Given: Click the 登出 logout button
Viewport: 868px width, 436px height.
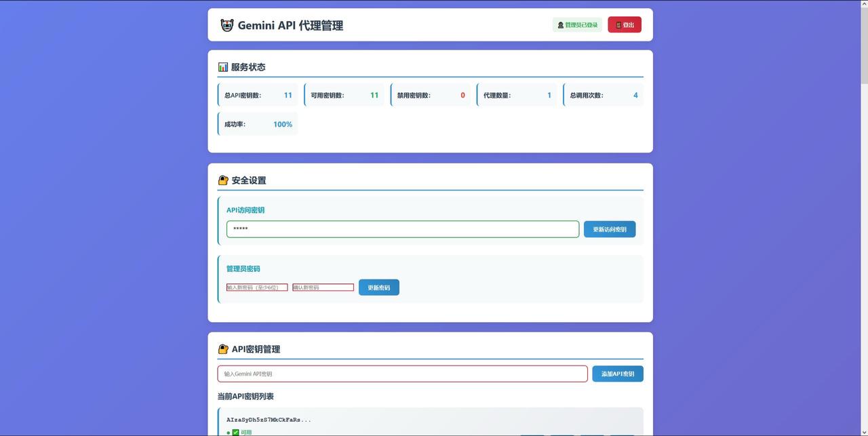Looking at the screenshot, I should pyautogui.click(x=625, y=25).
